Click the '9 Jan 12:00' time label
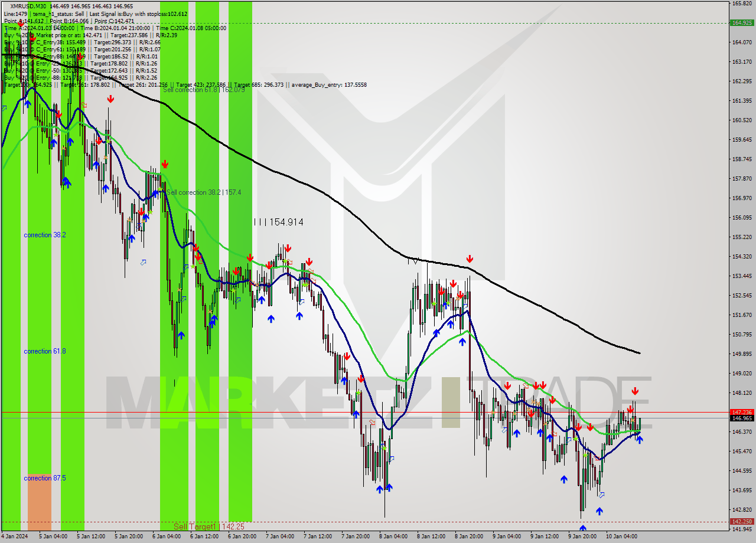Viewport: 756px width, 543px height. tap(545, 537)
